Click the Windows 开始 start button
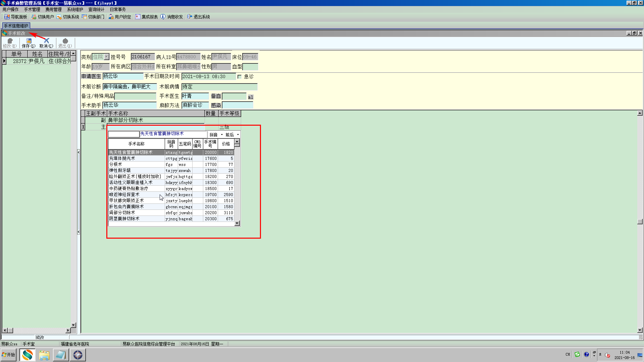Viewport: 644px width, 362px height. (x=8, y=355)
